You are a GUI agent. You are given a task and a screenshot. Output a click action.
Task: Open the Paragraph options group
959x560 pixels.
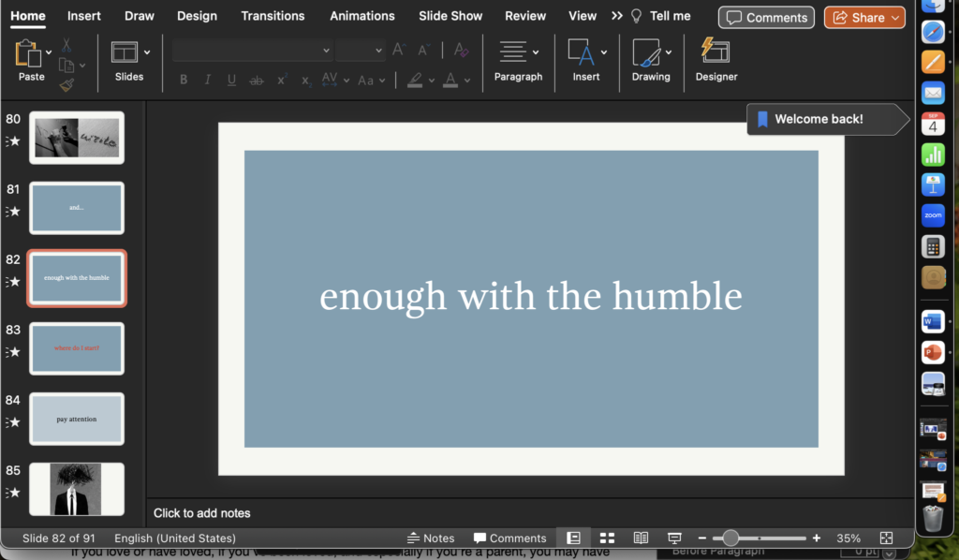(518, 61)
